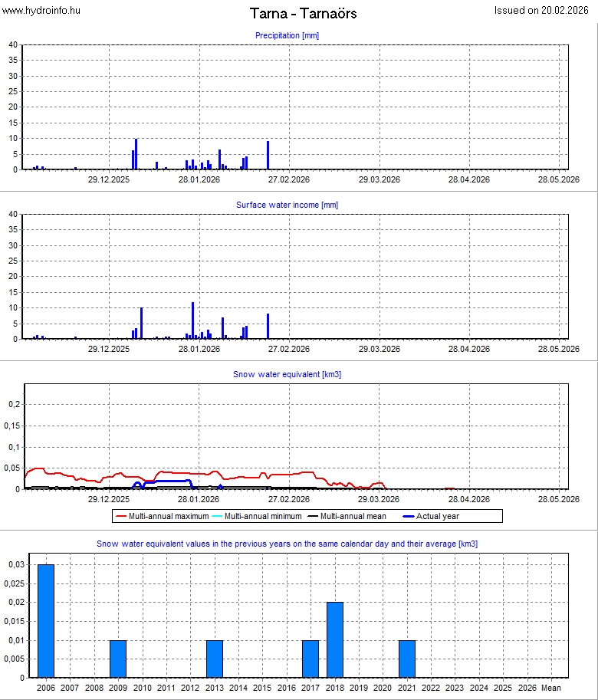
Task: Click the 2013 bar in yearly chart
Action: (x=215, y=659)
